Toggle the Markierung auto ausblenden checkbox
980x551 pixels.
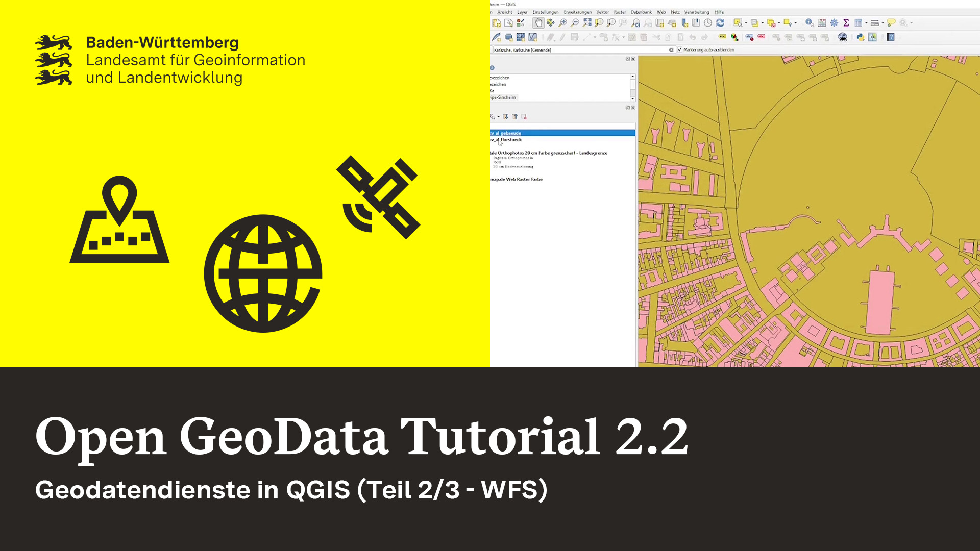coord(680,50)
